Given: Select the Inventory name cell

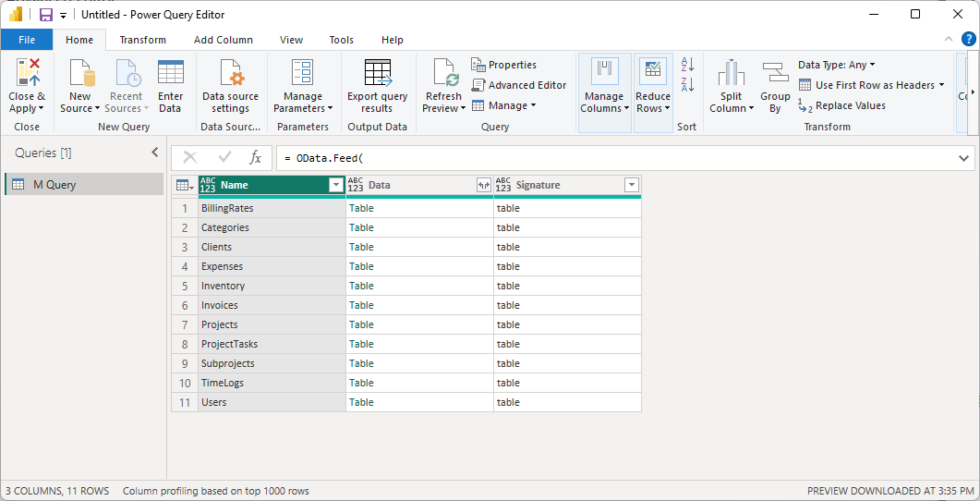Looking at the screenshot, I should tap(272, 286).
